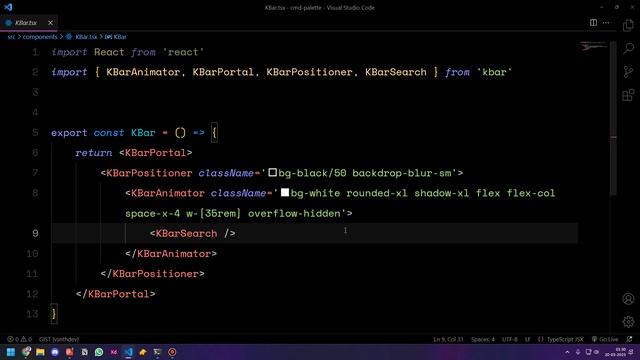
Task: Open the errors and warnings status item
Action: click(19, 339)
